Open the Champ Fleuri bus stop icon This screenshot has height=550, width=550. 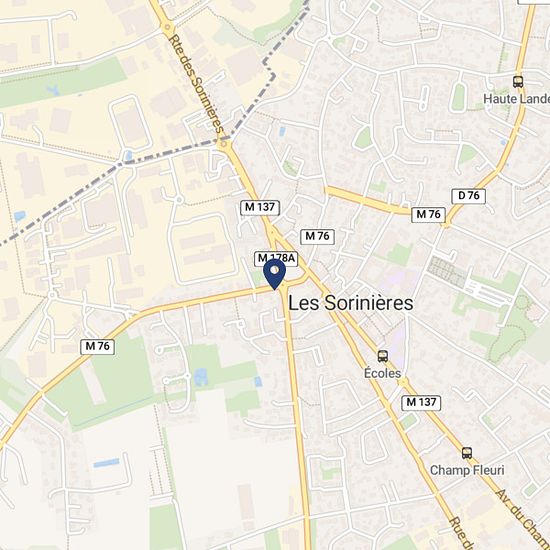[467, 453]
